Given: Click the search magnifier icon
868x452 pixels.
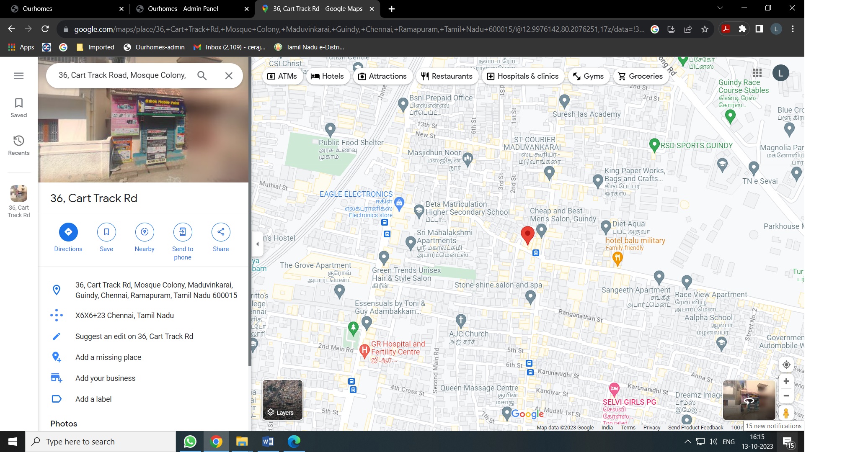Looking at the screenshot, I should pyautogui.click(x=202, y=75).
